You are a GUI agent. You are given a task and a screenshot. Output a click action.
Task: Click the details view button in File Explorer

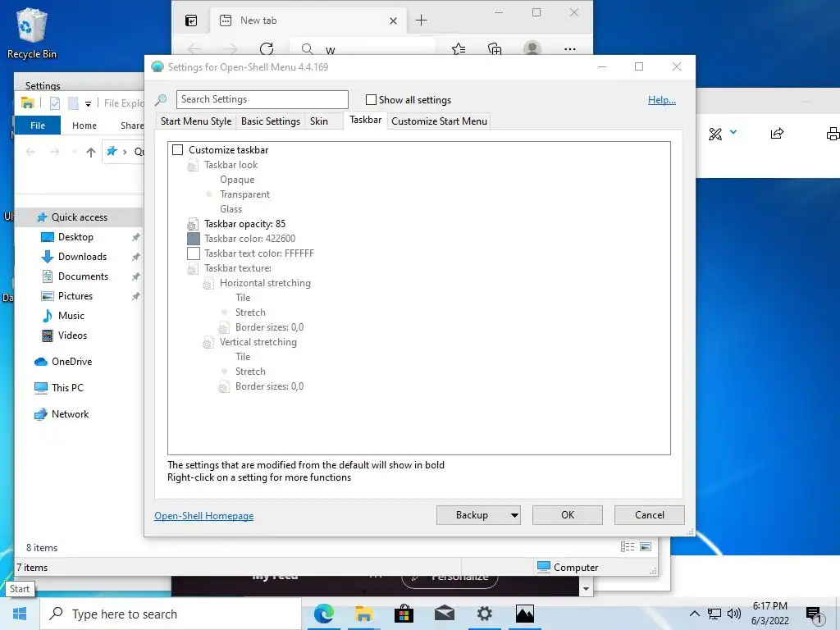[628, 547]
